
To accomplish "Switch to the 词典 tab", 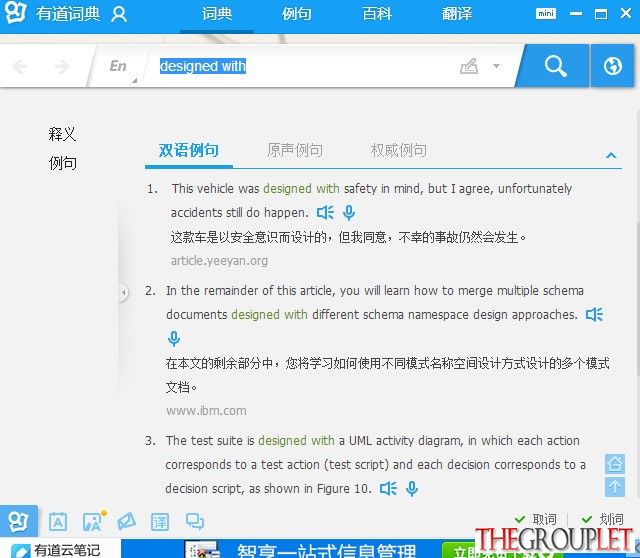I will click(x=217, y=14).
